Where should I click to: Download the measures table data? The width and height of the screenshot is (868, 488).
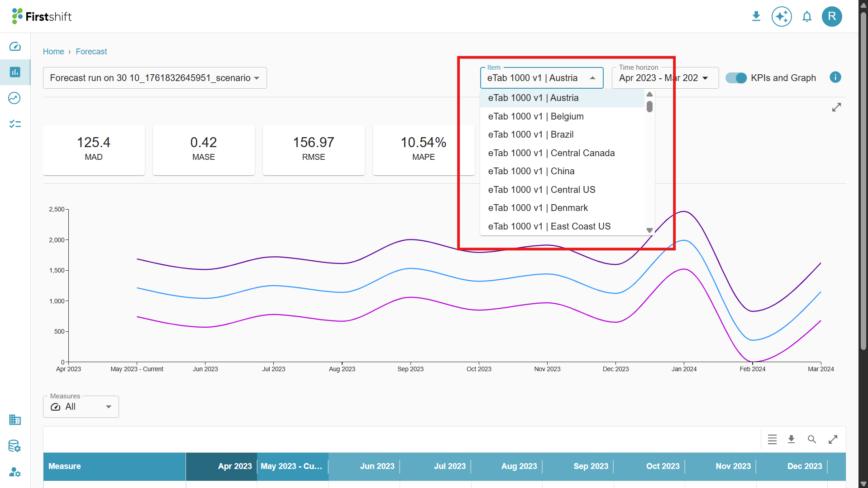point(792,439)
